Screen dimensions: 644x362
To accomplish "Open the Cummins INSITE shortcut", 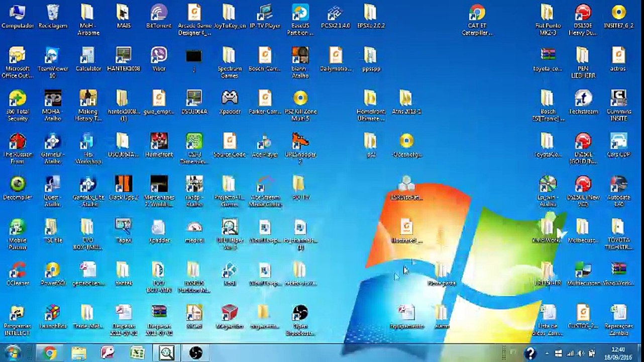I will click(618, 106).
